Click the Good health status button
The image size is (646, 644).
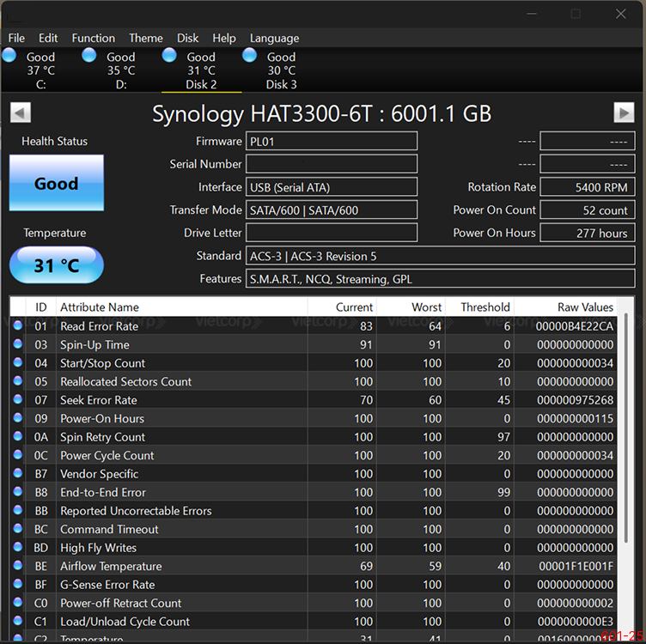[57, 183]
